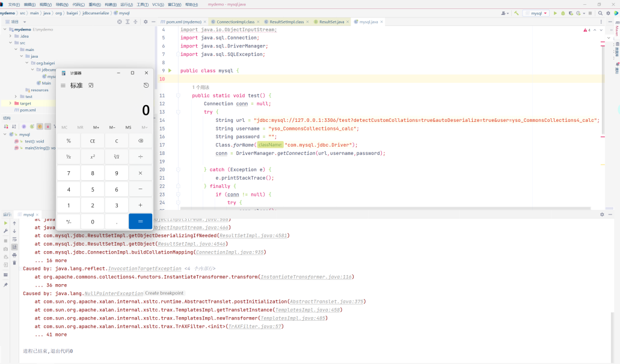Toggle scroll-to-end in Run console
This screenshot has height=364, width=620.
pos(14,247)
